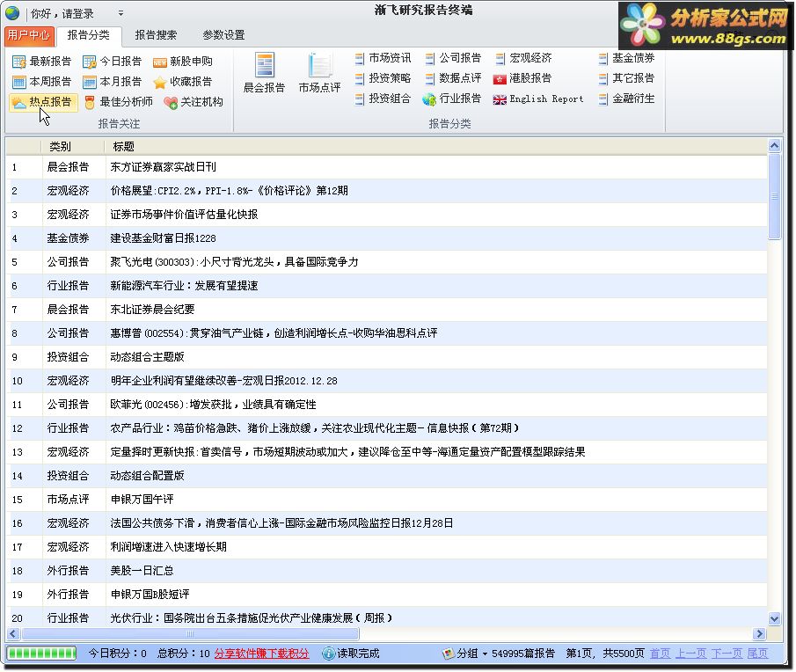Switch to the 参数设置 tab
The height and width of the screenshot is (672, 796).
point(223,35)
